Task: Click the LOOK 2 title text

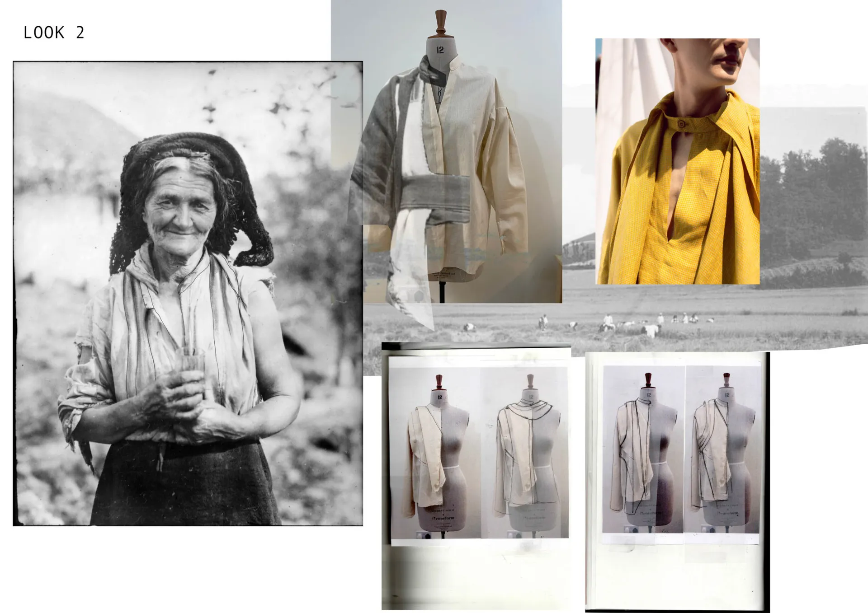Action: 54,33
